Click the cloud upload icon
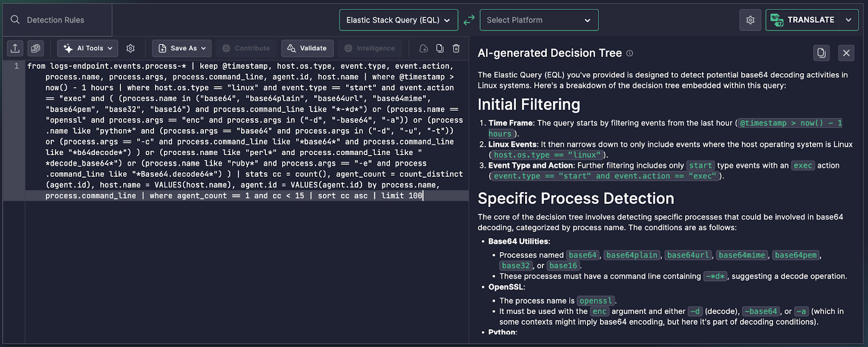 coord(424,48)
